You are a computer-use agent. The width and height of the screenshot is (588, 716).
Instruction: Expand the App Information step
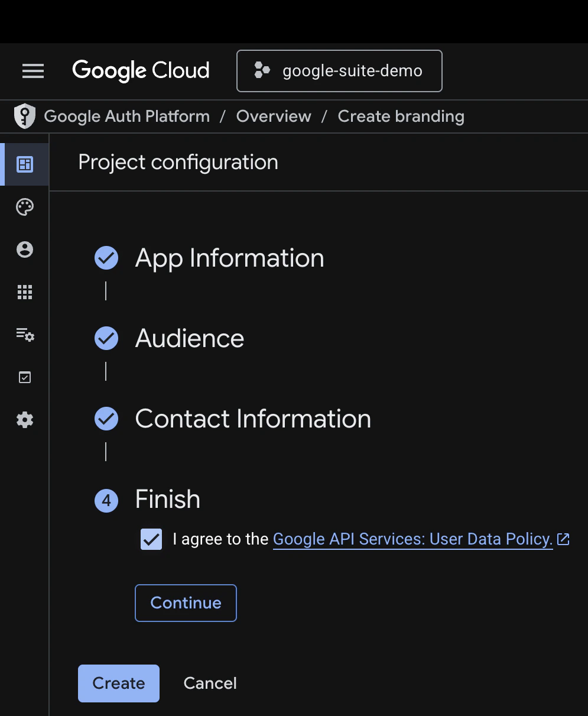click(229, 258)
